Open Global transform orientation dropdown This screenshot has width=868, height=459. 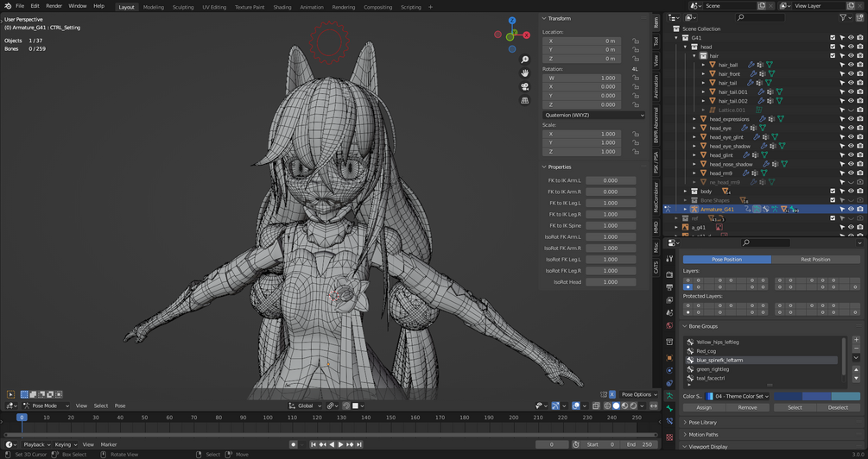click(305, 406)
